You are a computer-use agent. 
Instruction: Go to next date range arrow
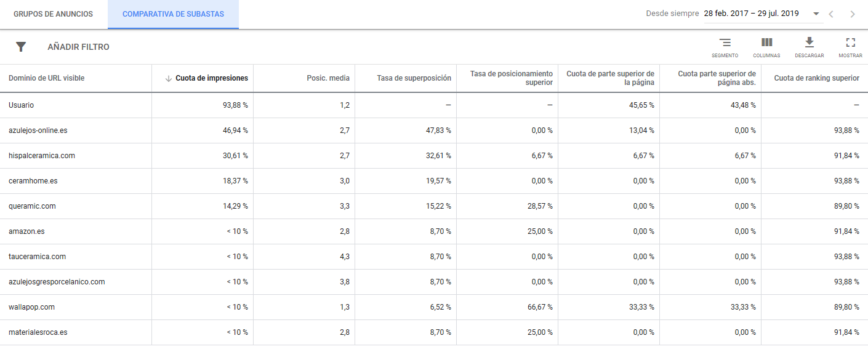852,14
